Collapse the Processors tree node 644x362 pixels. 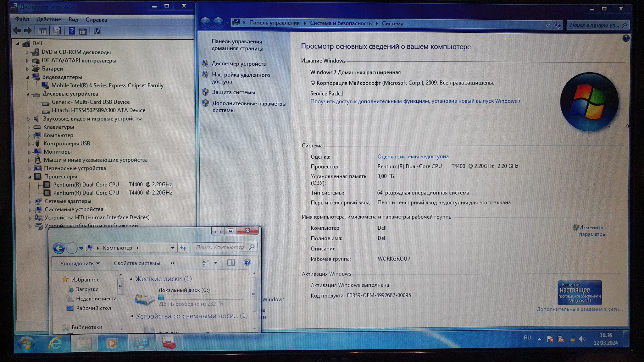click(30, 177)
